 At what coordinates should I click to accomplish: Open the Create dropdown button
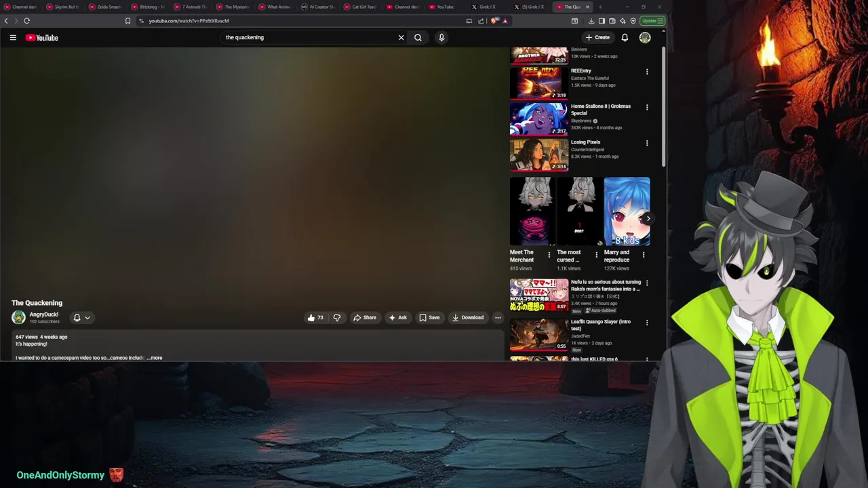[x=597, y=38]
